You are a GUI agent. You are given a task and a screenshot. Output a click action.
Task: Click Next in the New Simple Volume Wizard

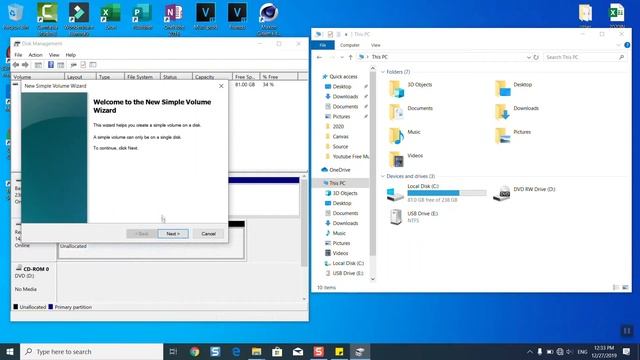[173, 233]
